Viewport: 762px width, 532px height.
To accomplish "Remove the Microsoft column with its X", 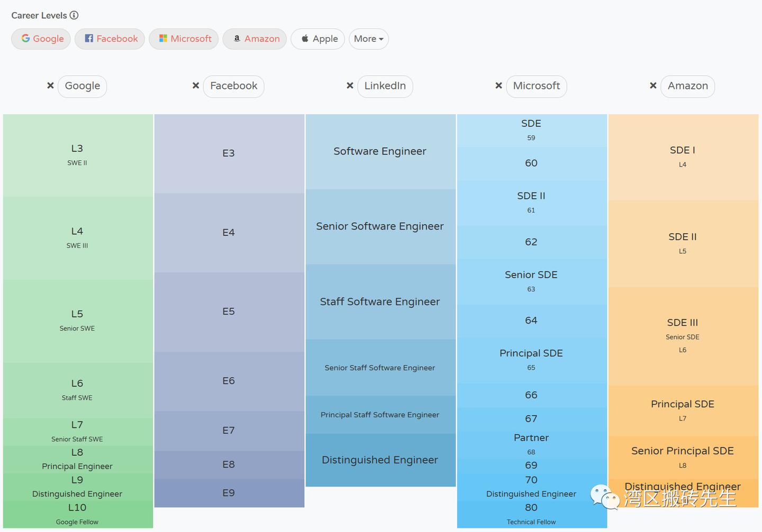I will (498, 86).
